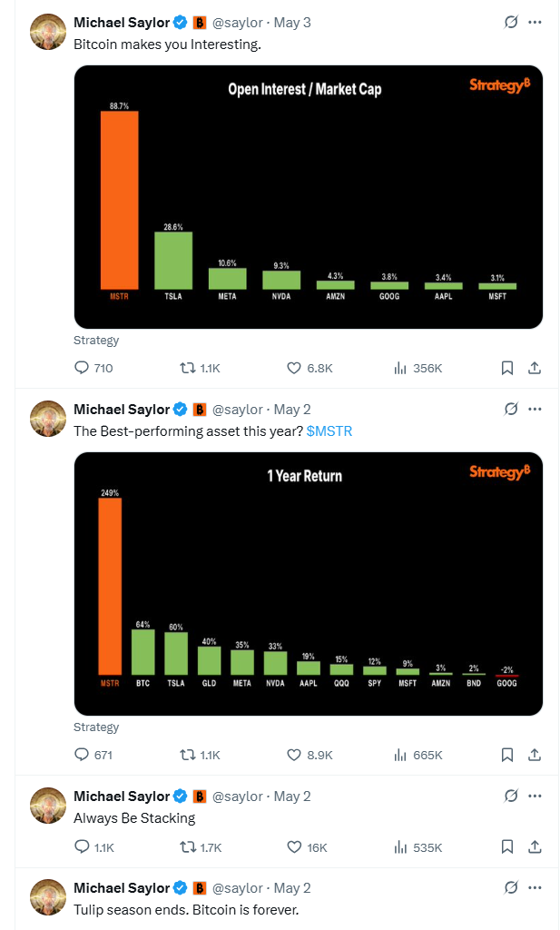Open the $MSTR cashtag link
This screenshot has height=930, width=560.
tap(329, 430)
